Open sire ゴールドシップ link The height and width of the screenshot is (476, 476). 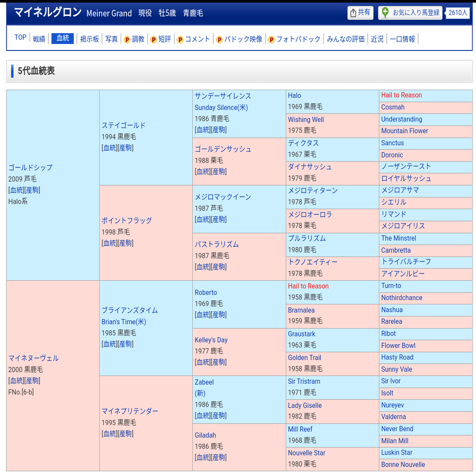click(30, 167)
